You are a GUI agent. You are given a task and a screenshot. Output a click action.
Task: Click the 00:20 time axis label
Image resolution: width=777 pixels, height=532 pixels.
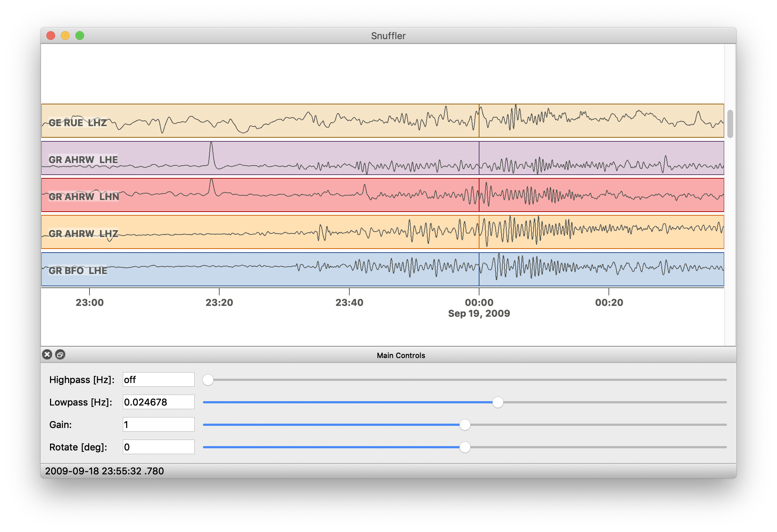(609, 303)
